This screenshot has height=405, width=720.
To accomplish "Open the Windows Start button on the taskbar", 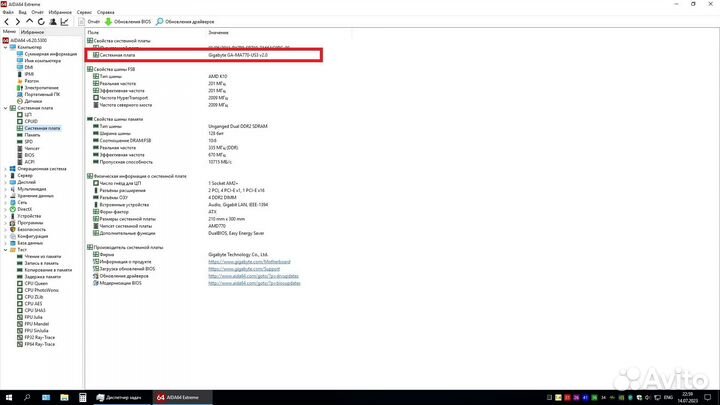I will [8, 397].
